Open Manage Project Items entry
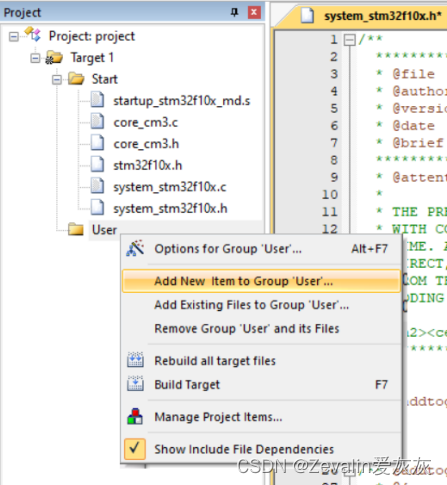The width and height of the screenshot is (447, 485). tap(261, 417)
